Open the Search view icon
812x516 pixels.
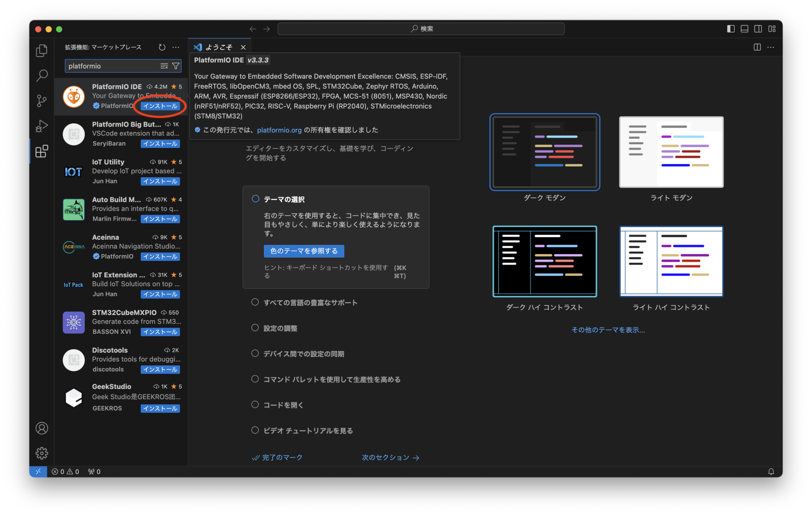(41, 75)
